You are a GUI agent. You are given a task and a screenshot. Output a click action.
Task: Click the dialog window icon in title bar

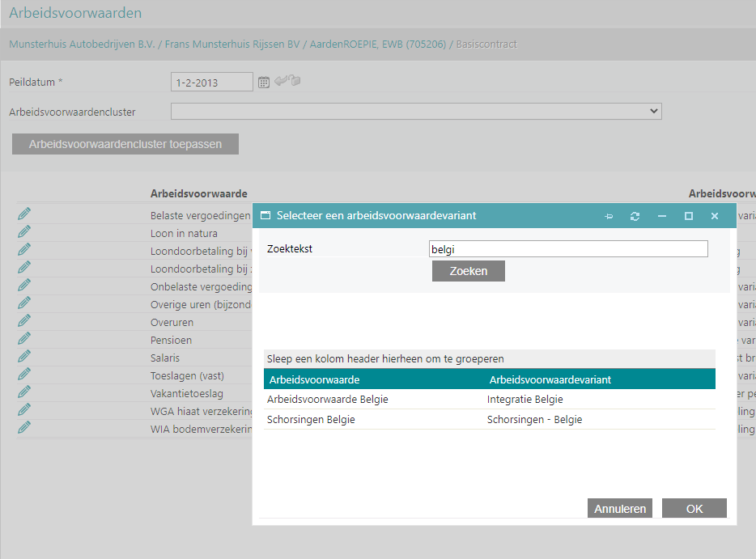265,215
